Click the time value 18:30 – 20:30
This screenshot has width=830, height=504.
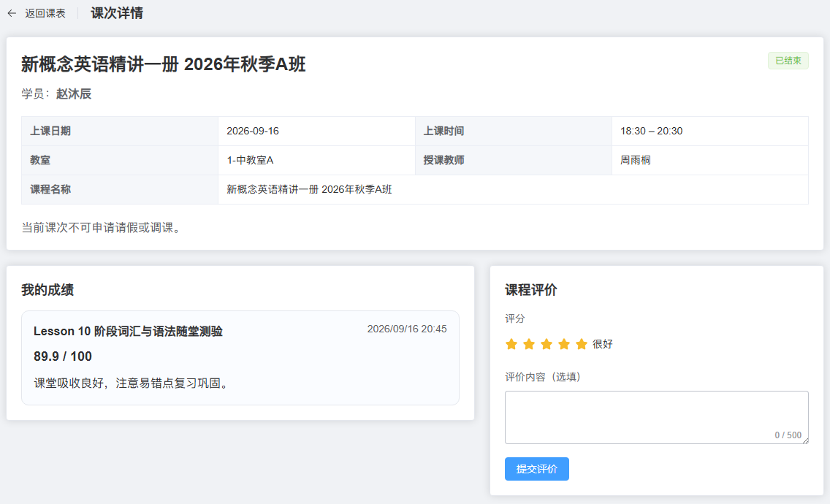click(x=651, y=131)
